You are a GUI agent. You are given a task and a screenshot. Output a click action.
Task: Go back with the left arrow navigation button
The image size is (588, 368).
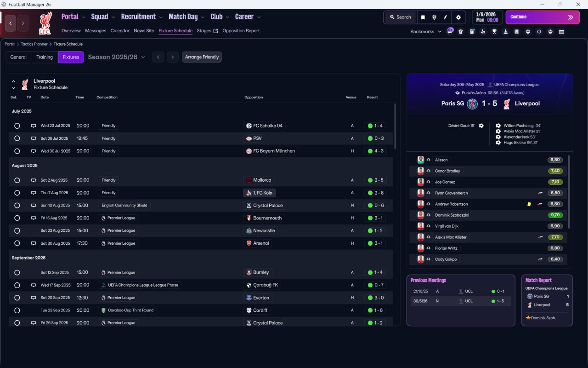pyautogui.click(x=11, y=23)
